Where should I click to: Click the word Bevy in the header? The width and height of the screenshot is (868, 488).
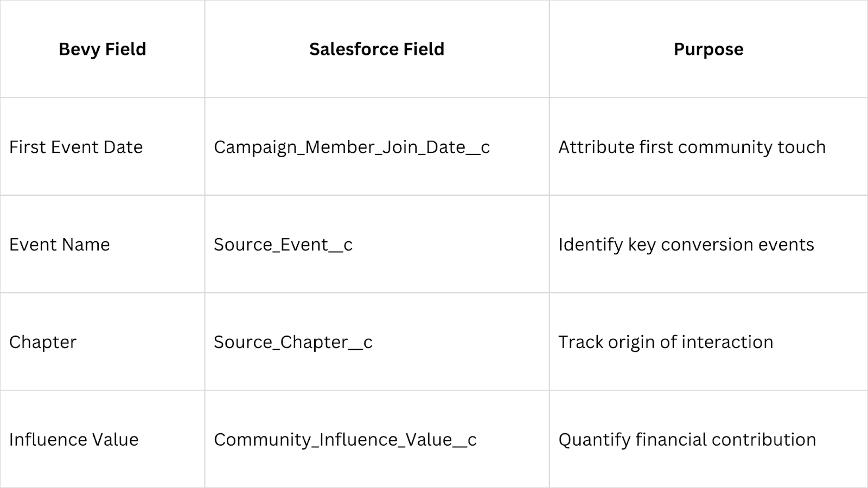[x=79, y=49]
